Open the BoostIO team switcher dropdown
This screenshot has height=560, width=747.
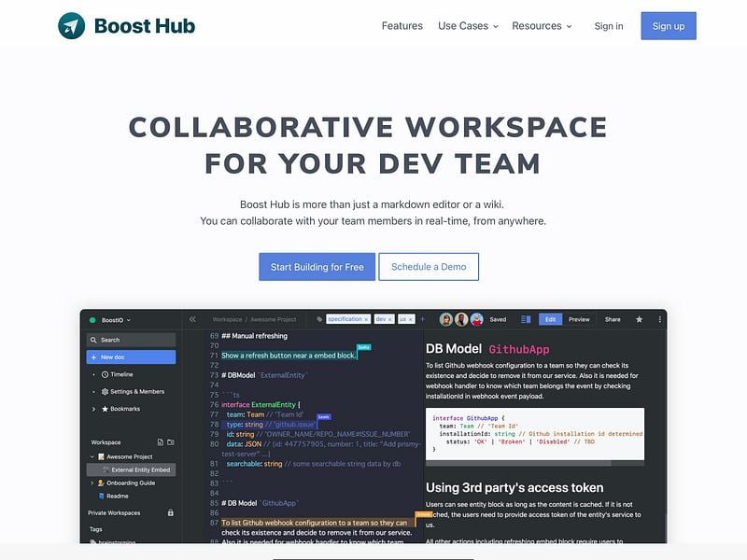[x=116, y=320]
